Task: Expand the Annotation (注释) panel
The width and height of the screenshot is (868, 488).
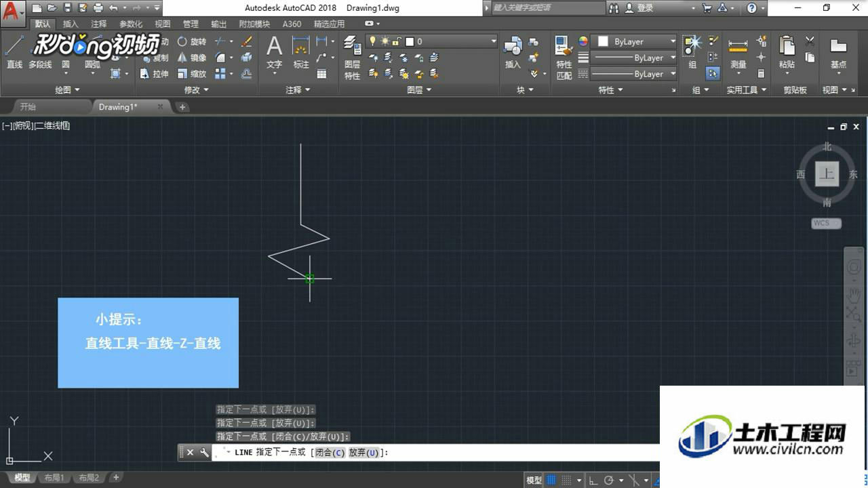Action: (298, 90)
